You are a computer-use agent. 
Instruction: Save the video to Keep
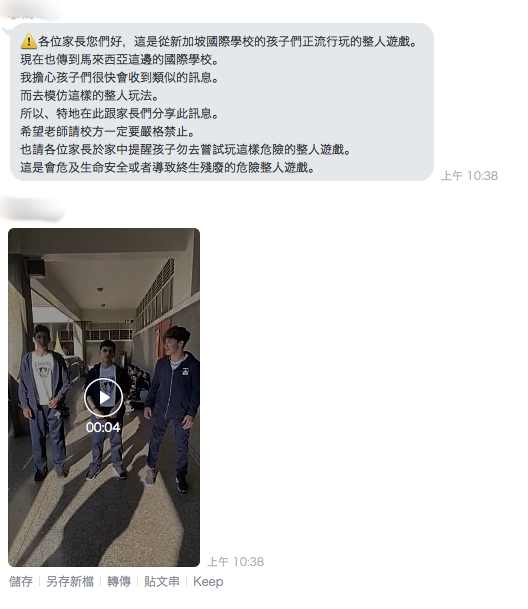[x=208, y=581]
